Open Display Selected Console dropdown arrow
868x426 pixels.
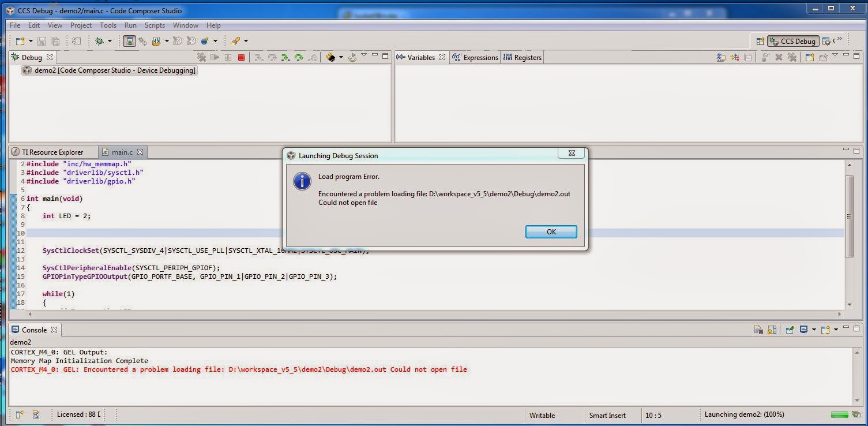[814, 330]
